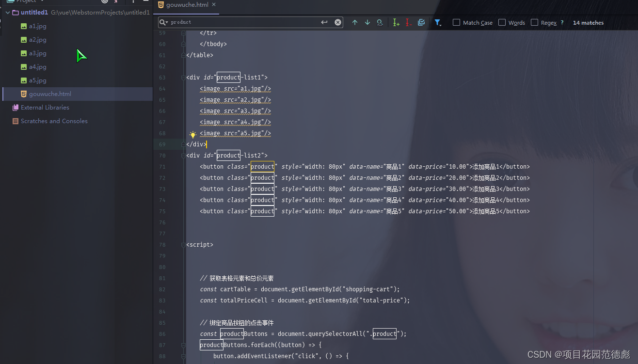
Task: Click a1.jpg image file icon
Action: (24, 26)
